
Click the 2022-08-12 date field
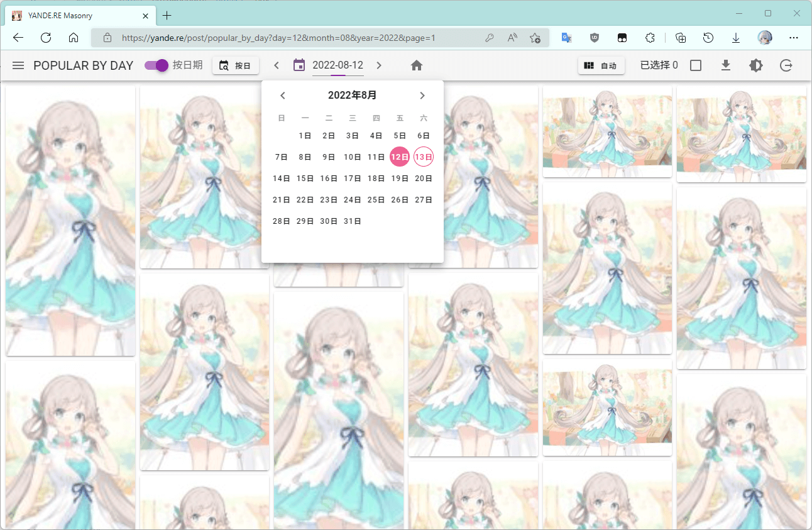(337, 65)
